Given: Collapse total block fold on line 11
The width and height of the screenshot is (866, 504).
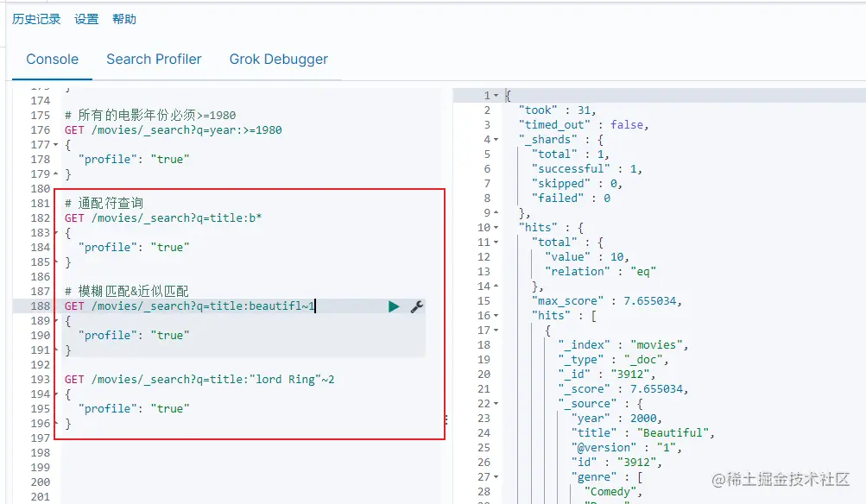Looking at the screenshot, I should [x=496, y=243].
